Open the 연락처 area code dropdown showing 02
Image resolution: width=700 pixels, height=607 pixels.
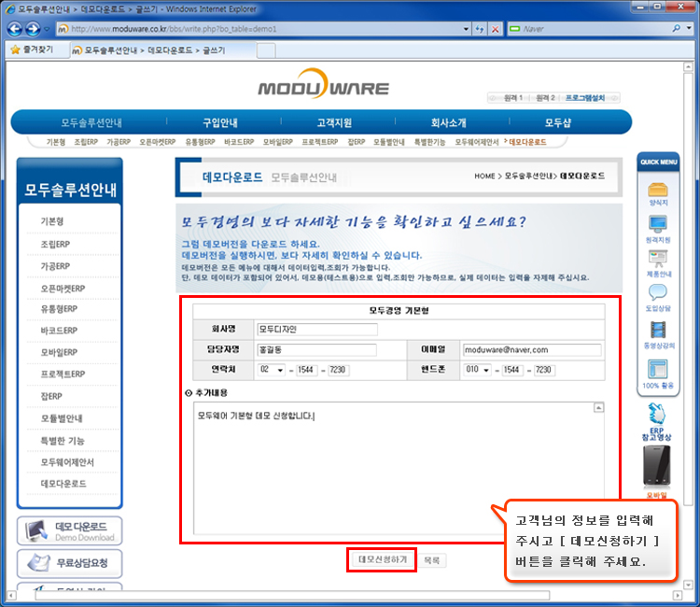272,370
